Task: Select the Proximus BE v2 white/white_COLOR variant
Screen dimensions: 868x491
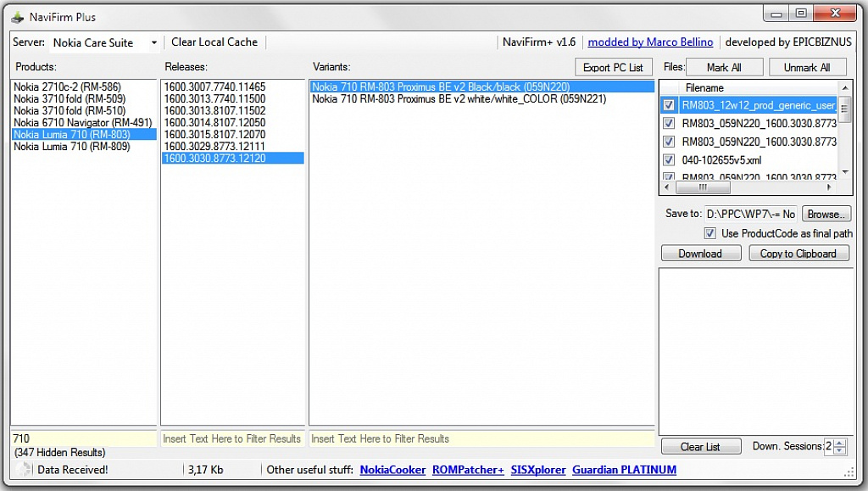Action: [x=481, y=99]
